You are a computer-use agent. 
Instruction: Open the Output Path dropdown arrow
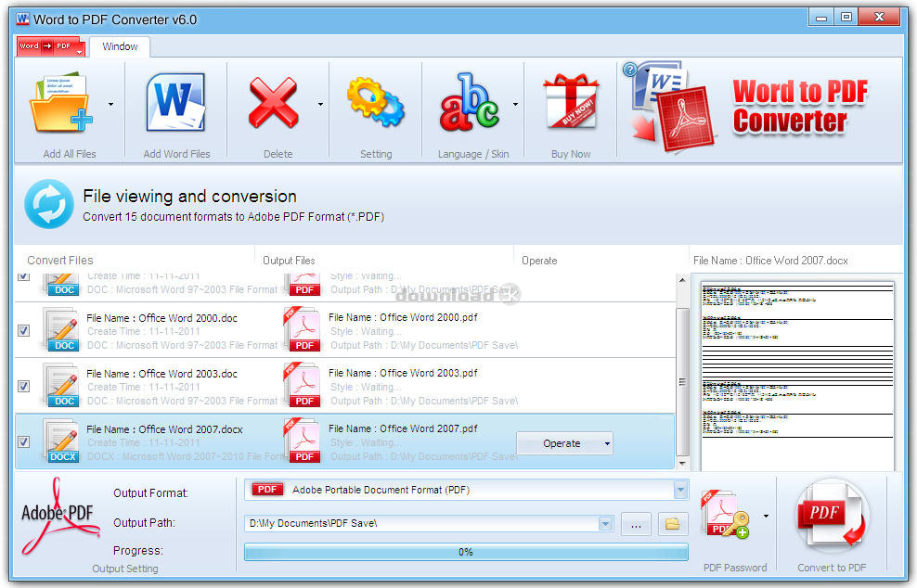pyautogui.click(x=606, y=524)
